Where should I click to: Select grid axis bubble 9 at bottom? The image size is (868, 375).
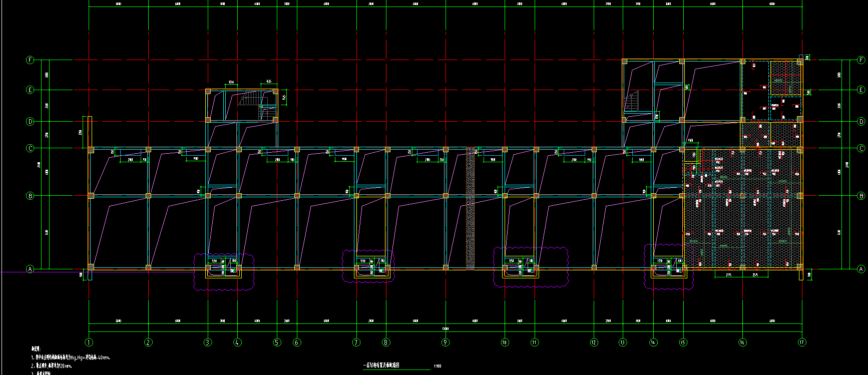click(446, 342)
